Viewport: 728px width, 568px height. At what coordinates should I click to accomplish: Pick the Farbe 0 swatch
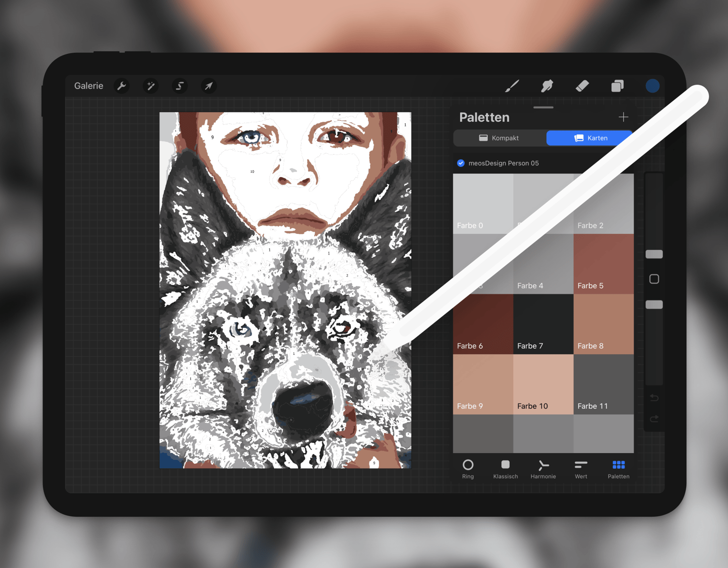(x=483, y=204)
